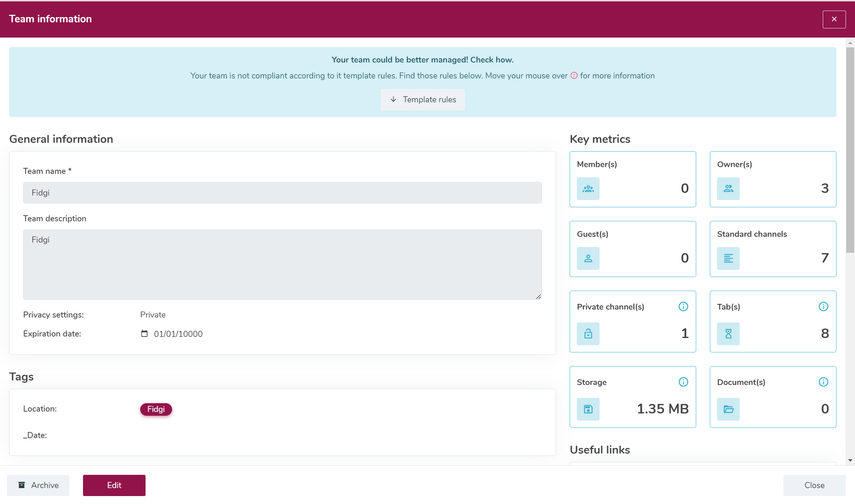
Task: Click the Team description text area
Action: pos(282,265)
